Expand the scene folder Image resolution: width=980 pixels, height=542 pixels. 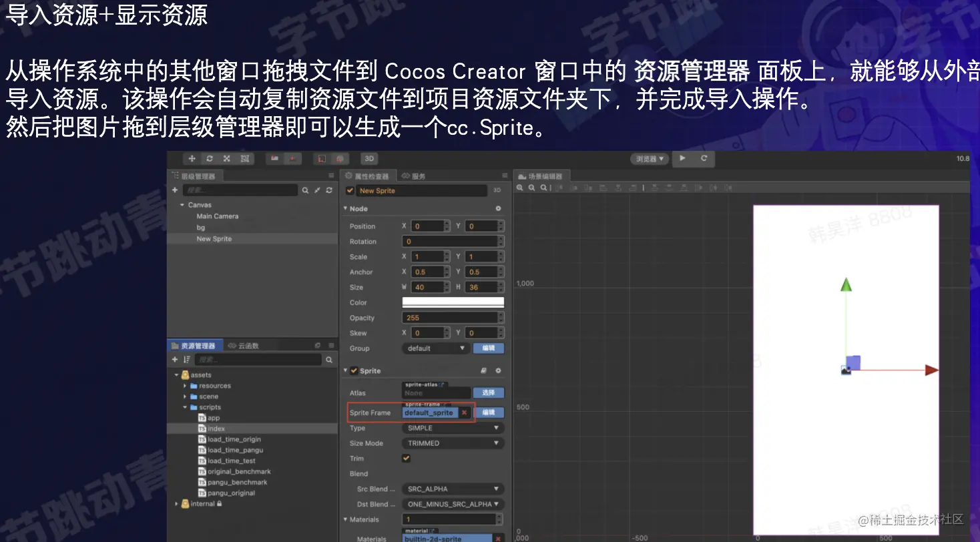pos(185,396)
